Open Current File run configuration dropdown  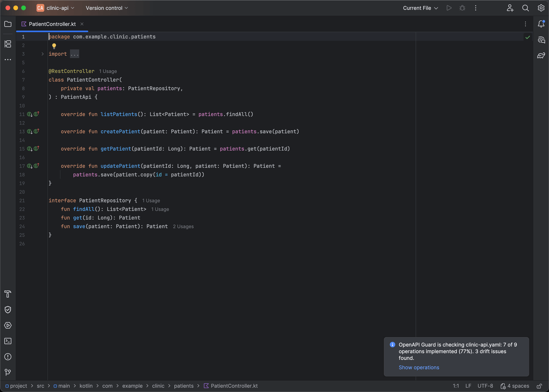420,8
